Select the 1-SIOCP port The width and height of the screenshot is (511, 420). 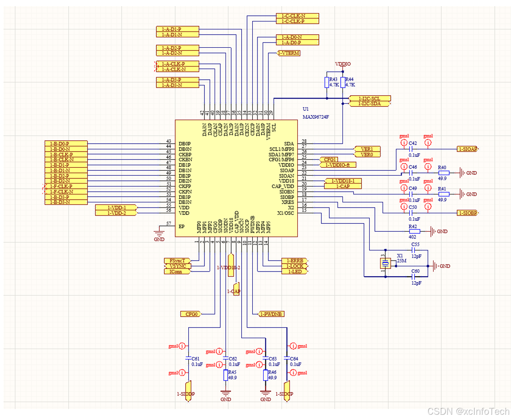pos(287,392)
